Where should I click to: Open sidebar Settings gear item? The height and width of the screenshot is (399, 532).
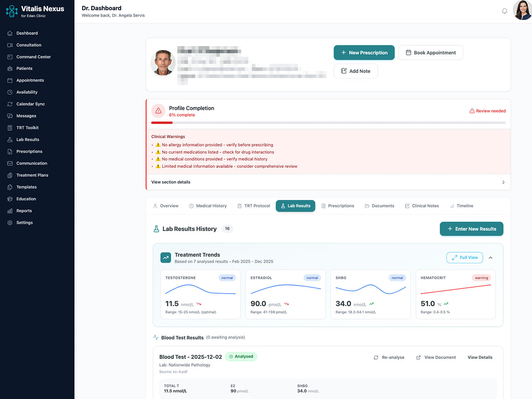[x=24, y=223]
